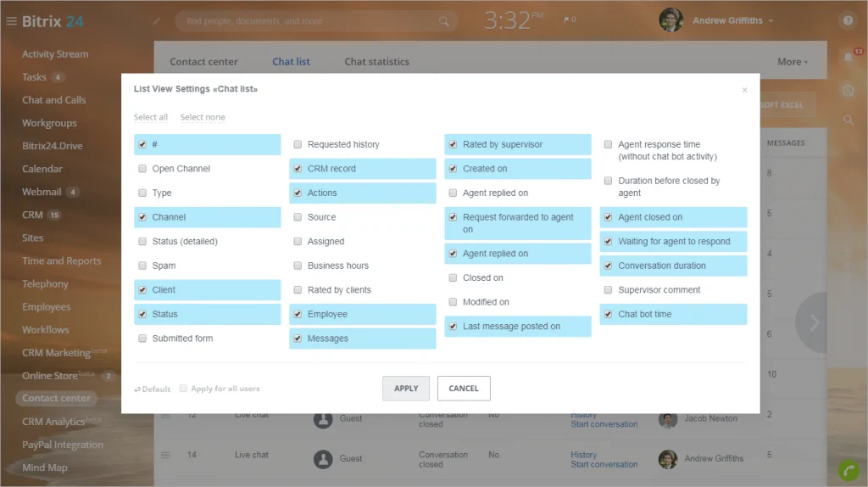Click drag handle icon of row 14
The image size is (868, 487).
(165, 455)
